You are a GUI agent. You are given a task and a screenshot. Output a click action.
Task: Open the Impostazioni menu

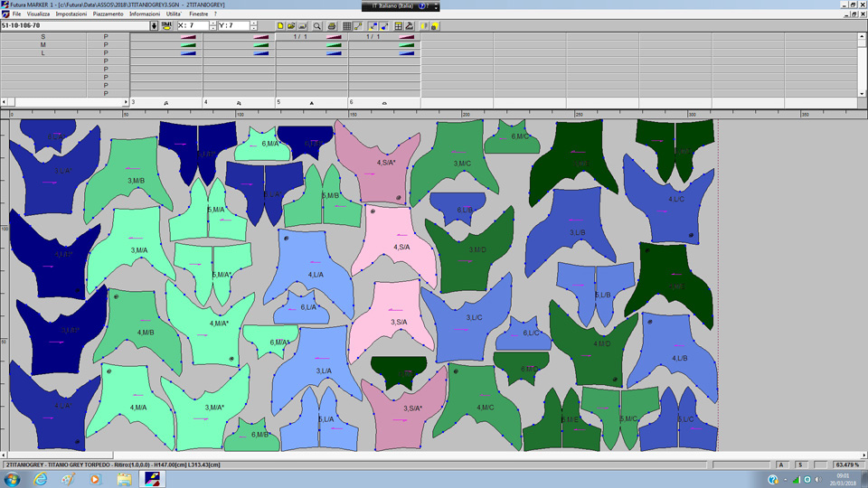click(71, 14)
